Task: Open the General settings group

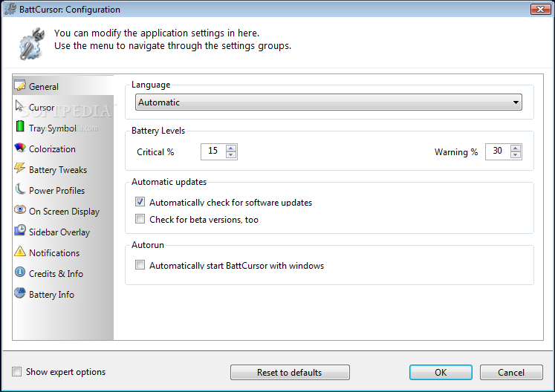Action: pyautogui.click(x=63, y=86)
